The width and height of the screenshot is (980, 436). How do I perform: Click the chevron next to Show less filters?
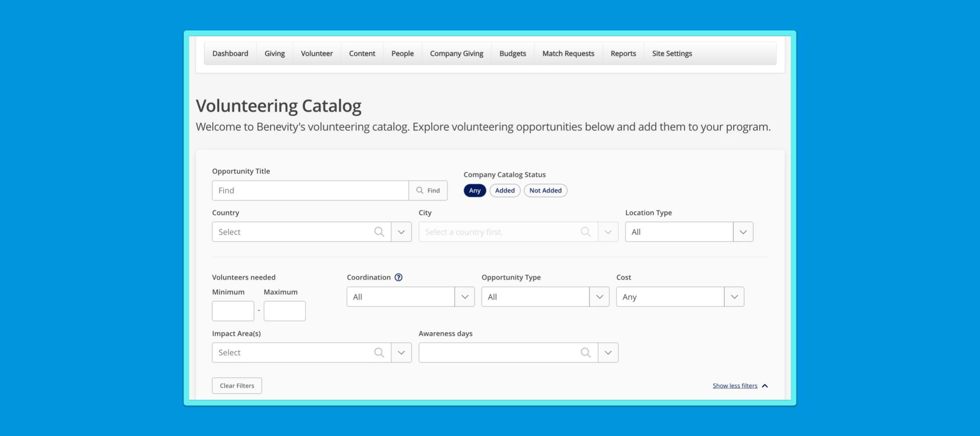point(765,385)
